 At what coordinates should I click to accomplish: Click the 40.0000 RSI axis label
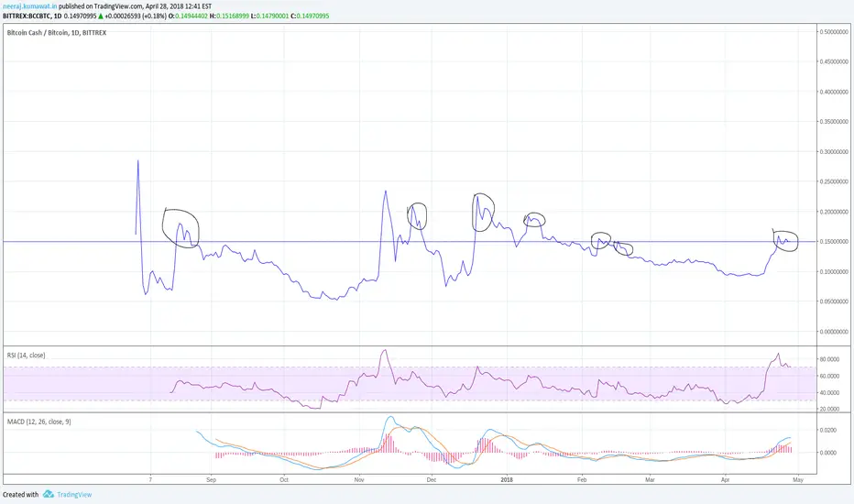[x=829, y=392]
